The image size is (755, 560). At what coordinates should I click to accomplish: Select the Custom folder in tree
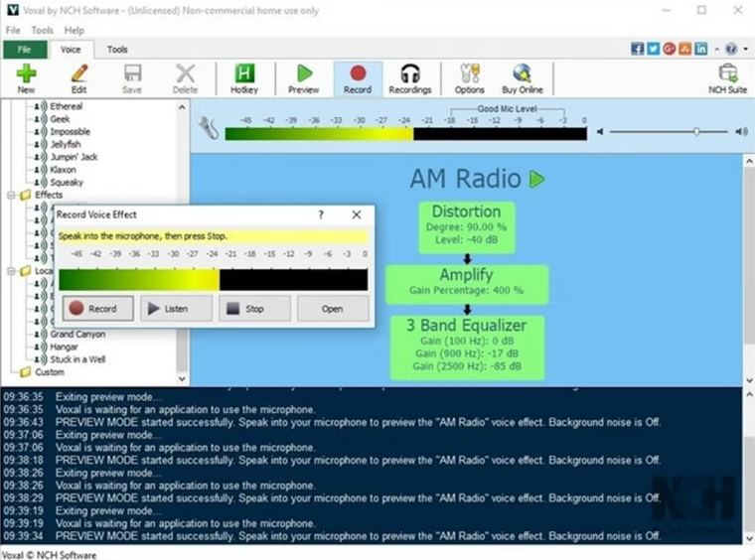pos(49,372)
